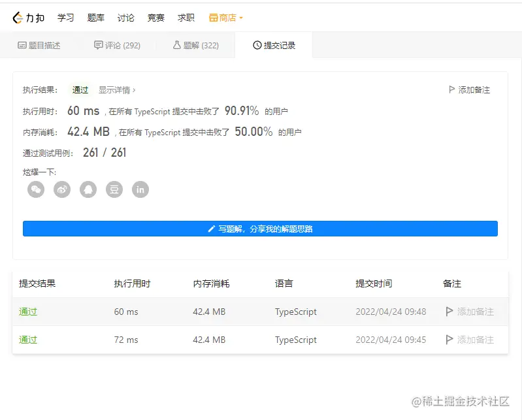The width and height of the screenshot is (522, 420).
Task: Click the LeetCode 力扣 logo
Action: [28, 18]
